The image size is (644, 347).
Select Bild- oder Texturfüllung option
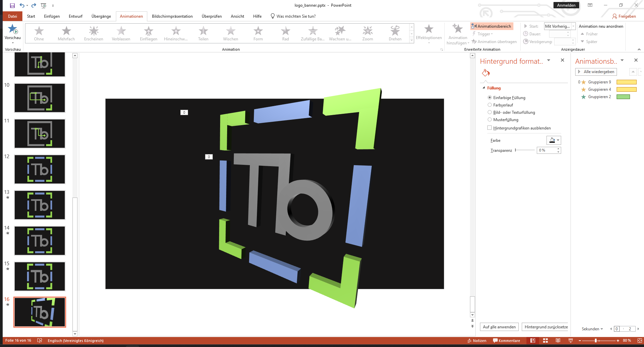pyautogui.click(x=490, y=112)
